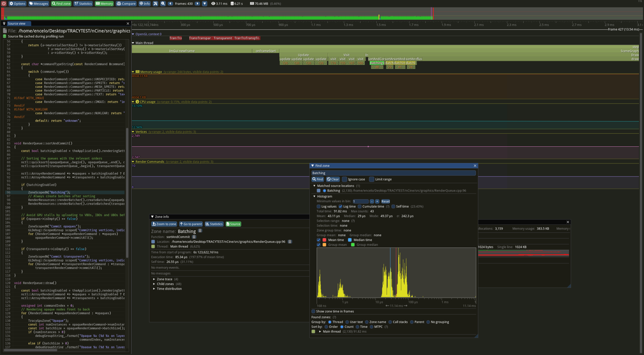The image size is (644, 355).
Task: Group by User text radio button
Action: (x=347, y=322)
